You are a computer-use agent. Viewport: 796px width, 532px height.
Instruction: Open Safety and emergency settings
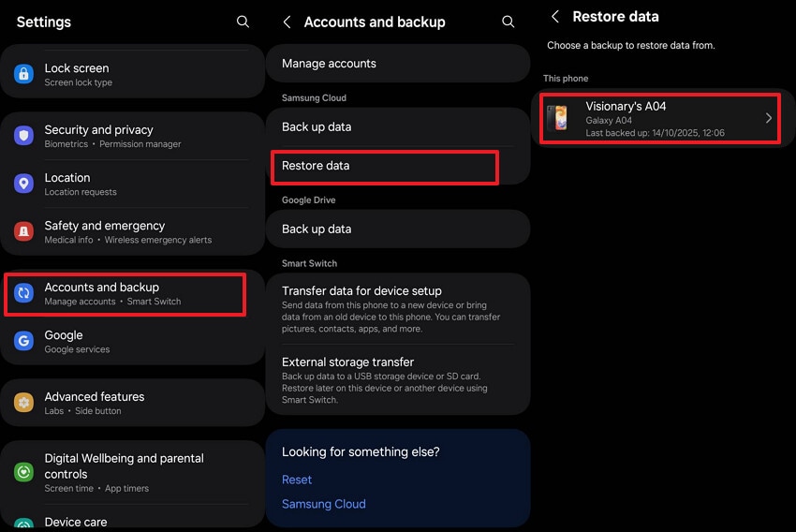click(x=132, y=231)
